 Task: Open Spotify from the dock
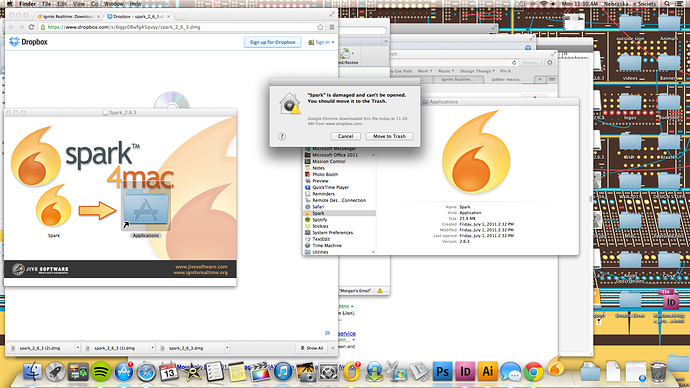tap(101, 372)
